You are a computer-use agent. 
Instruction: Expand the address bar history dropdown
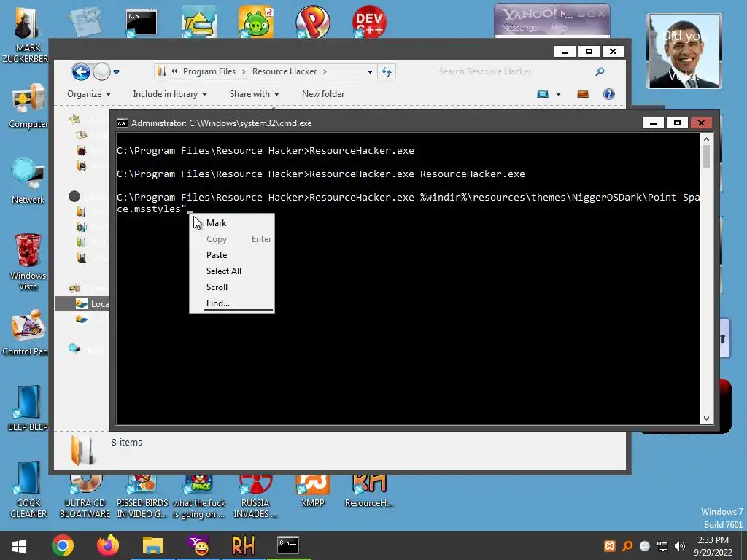click(370, 72)
